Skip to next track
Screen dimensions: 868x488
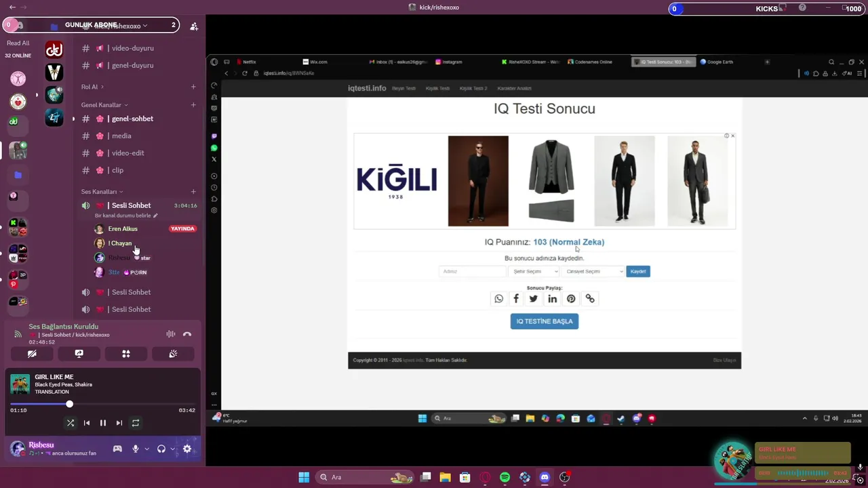[x=119, y=423]
